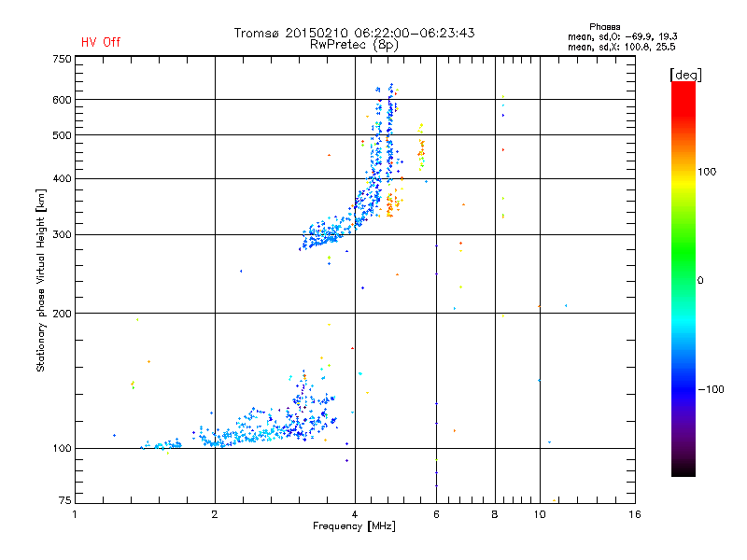Click the orange point cluster near 350 km
This screenshot has width=747, height=560.
click(x=393, y=203)
